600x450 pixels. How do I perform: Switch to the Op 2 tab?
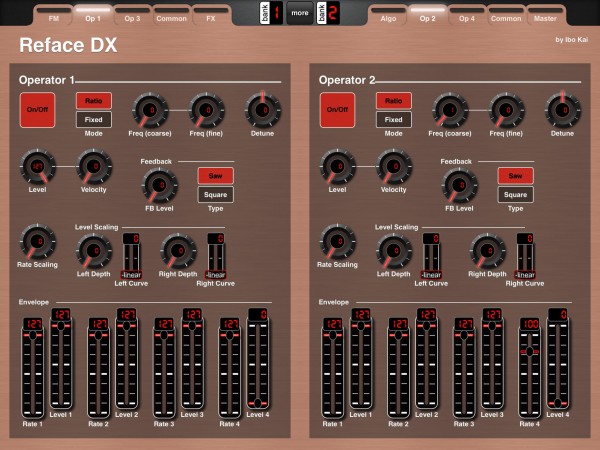point(427,16)
